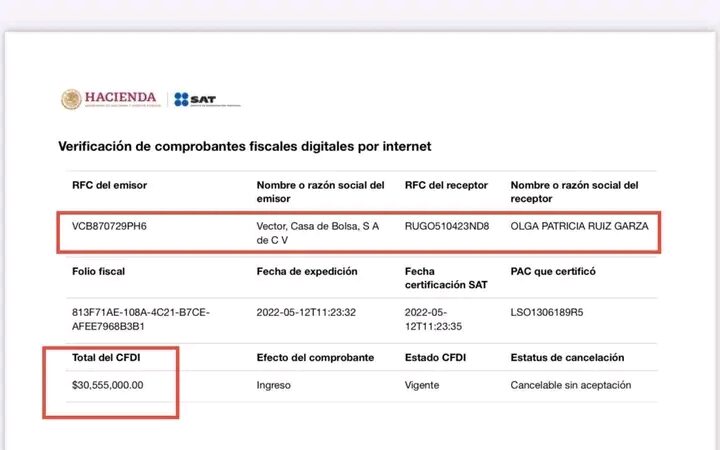This screenshot has height=450, width=720.
Task: Click the Hacienda national seal emblem
Action: tap(71, 99)
